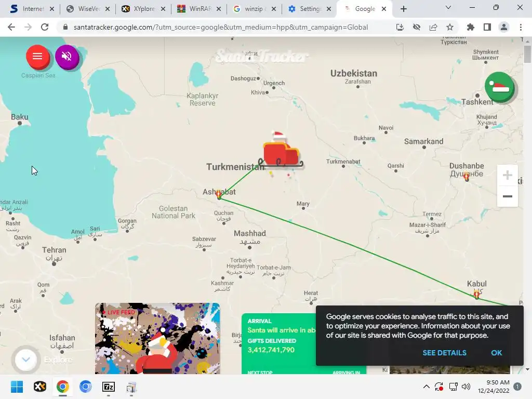Open a new browser tab
Image resolution: width=532 pixels, height=399 pixels.
(x=403, y=9)
